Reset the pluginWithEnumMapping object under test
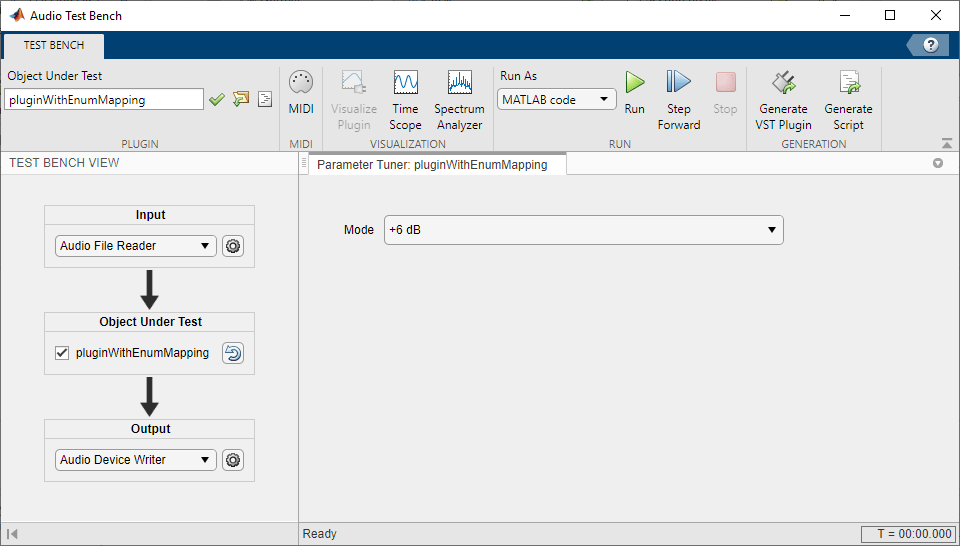Viewport: 960px width, 546px height. pyautogui.click(x=233, y=353)
